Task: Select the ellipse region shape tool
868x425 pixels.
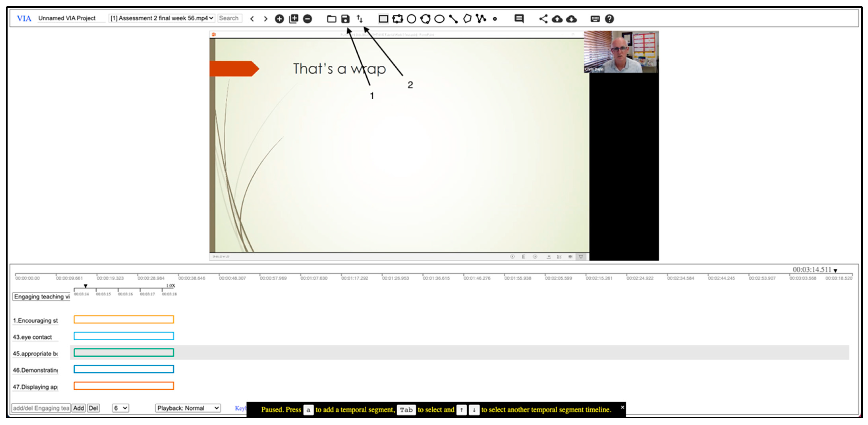Action: point(439,19)
